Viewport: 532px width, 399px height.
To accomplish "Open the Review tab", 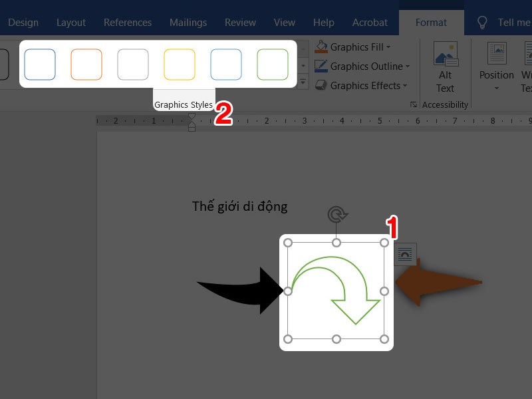I will 240,23.
